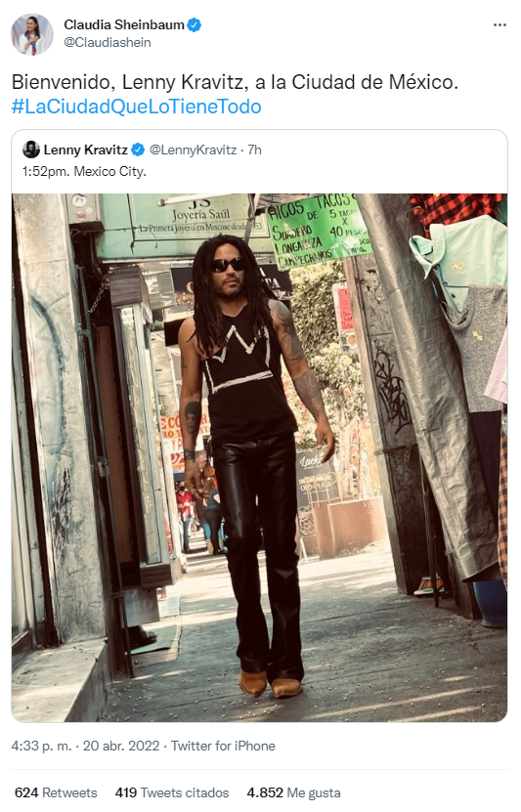Open the Claudia Sheinbaum display name
The height and width of the screenshot is (812, 521).
pyautogui.click(x=124, y=24)
